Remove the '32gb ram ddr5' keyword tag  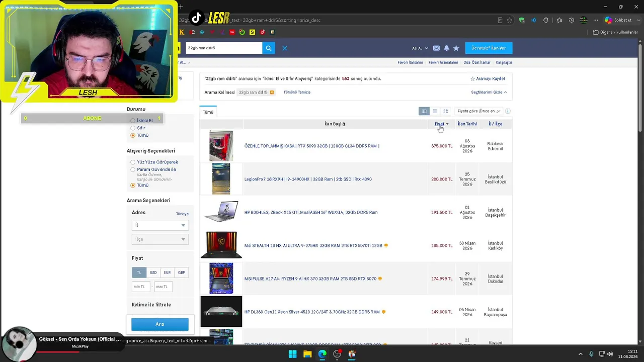[272, 93]
